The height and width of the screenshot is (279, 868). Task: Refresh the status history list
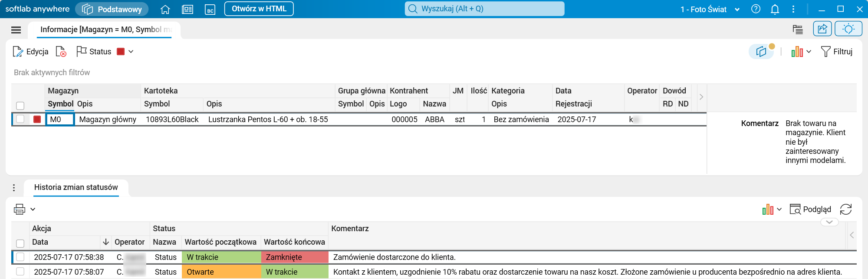click(846, 209)
